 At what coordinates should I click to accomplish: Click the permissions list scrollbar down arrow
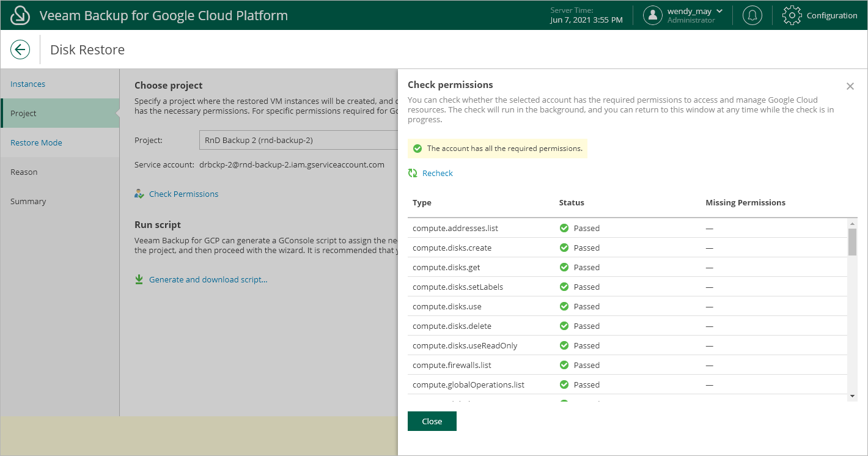[853, 397]
